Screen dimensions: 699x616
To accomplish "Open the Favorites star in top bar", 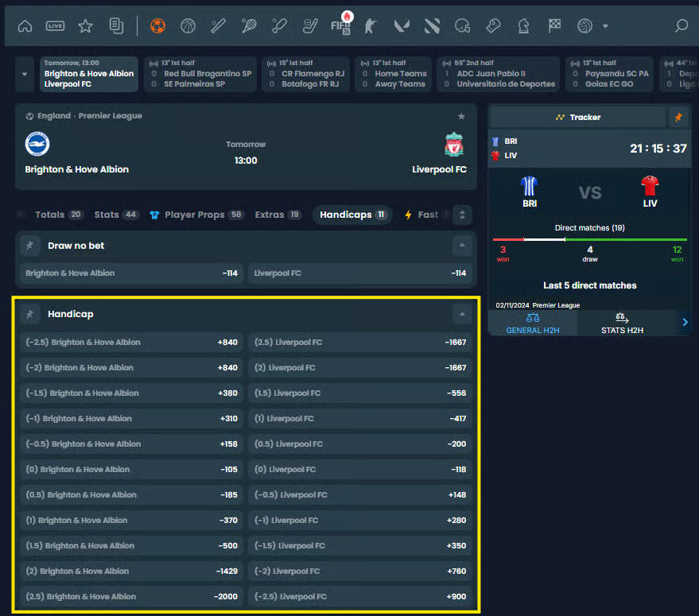I will tap(85, 25).
